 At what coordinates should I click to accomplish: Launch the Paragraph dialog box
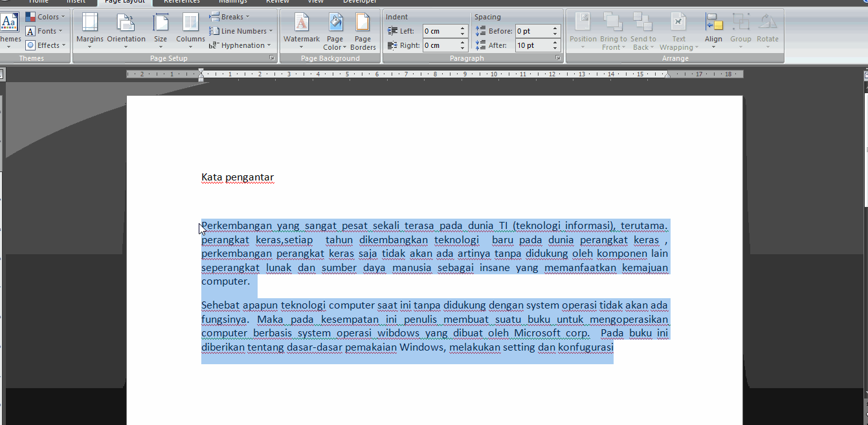click(x=557, y=58)
